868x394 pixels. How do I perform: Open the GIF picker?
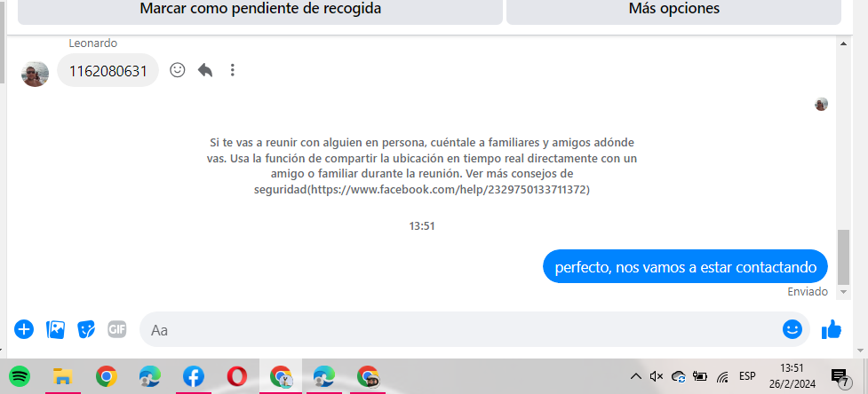116,330
